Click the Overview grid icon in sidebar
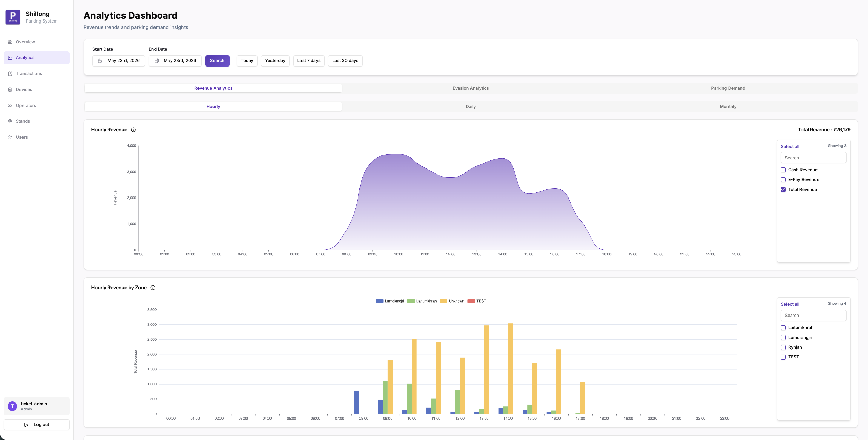868x440 pixels. [x=10, y=42]
